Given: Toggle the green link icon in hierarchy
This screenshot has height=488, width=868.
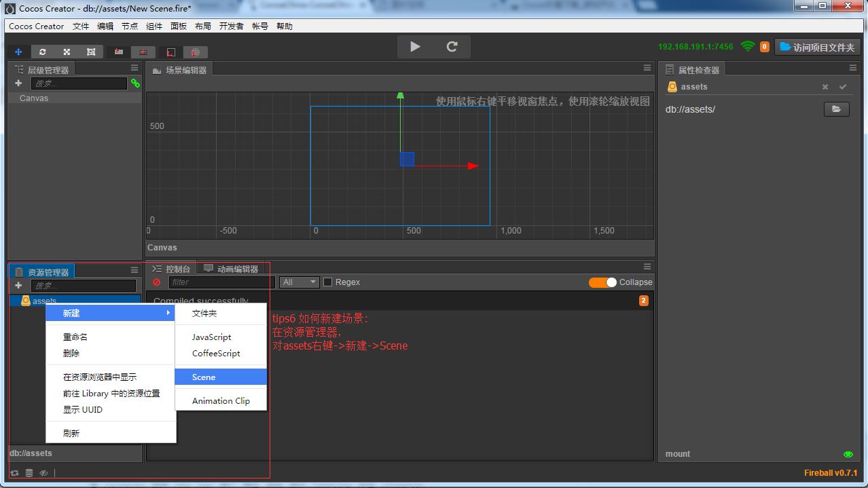Looking at the screenshot, I should tap(135, 83).
